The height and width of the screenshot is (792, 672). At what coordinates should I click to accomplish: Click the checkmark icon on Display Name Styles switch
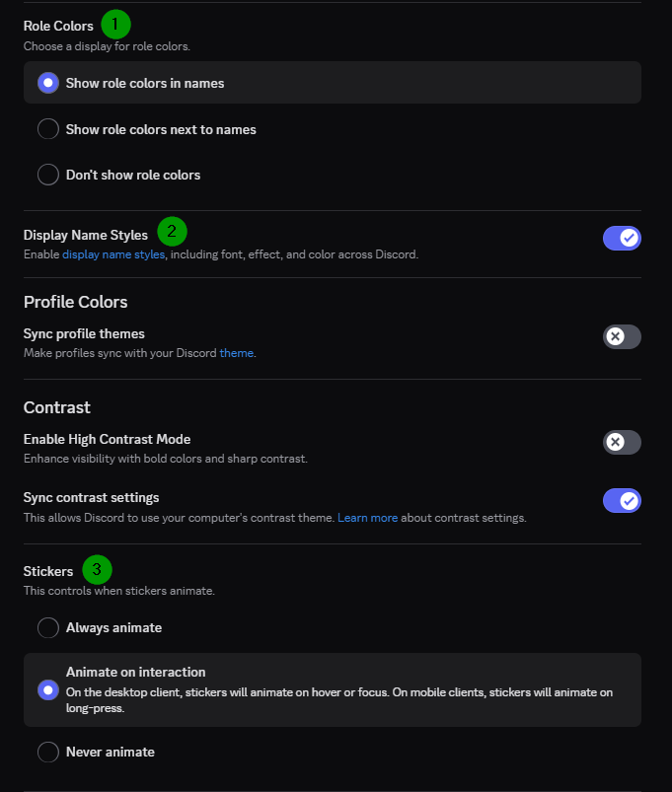pos(629,238)
